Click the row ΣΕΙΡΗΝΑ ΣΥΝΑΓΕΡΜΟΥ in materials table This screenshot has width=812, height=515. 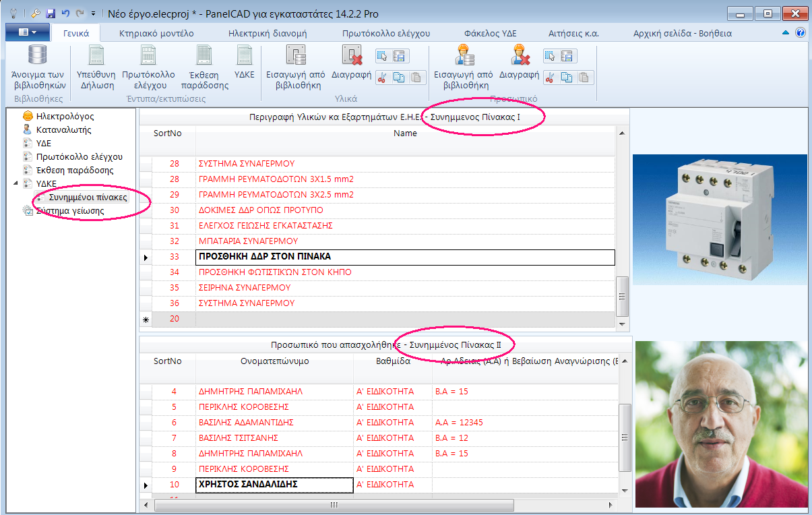pyautogui.click(x=246, y=288)
